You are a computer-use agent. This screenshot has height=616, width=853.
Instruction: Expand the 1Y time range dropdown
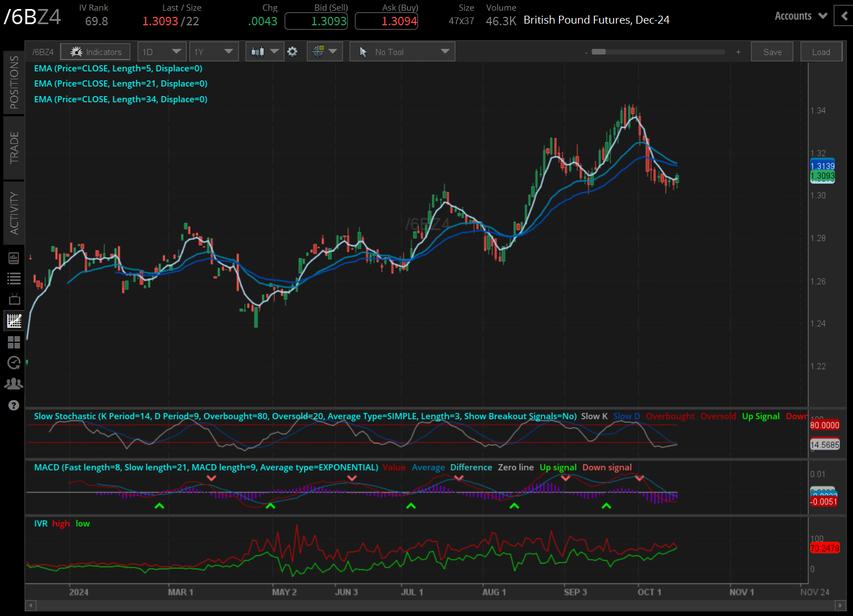coord(214,52)
